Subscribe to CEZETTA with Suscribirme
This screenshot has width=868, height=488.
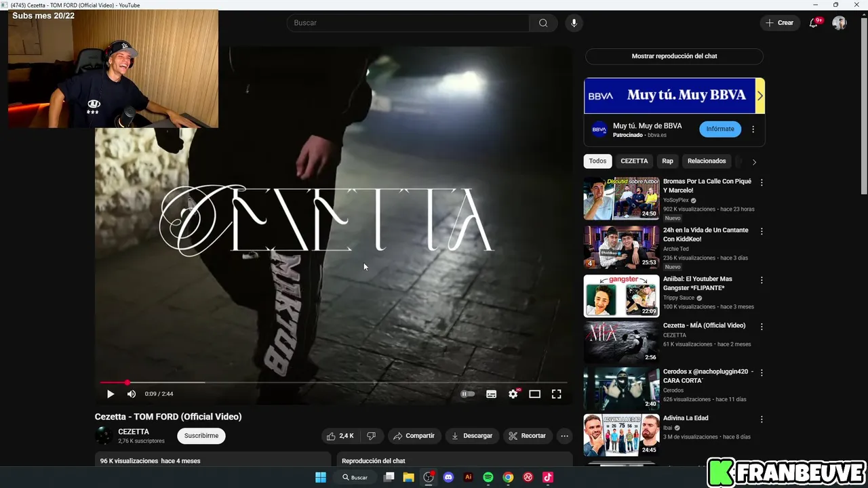[x=201, y=436]
